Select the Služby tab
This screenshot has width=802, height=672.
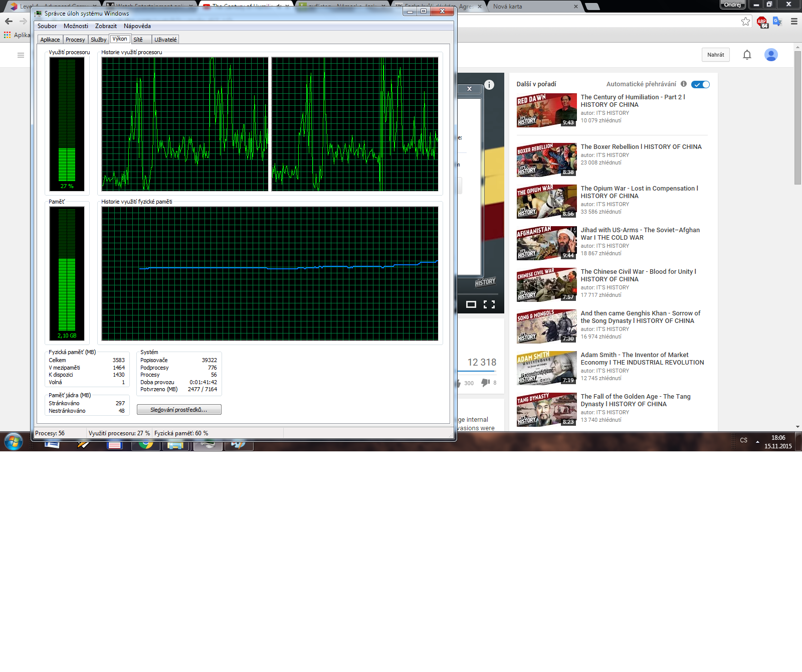[98, 40]
